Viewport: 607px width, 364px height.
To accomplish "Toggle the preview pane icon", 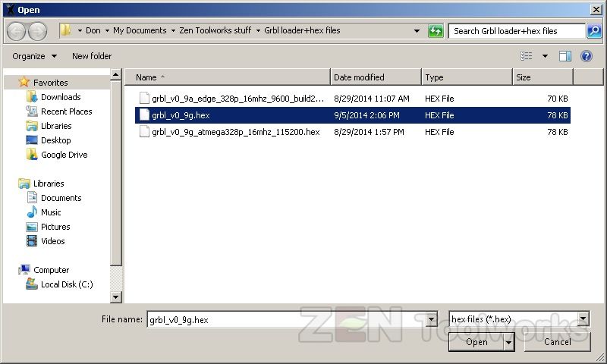I will click(x=565, y=56).
